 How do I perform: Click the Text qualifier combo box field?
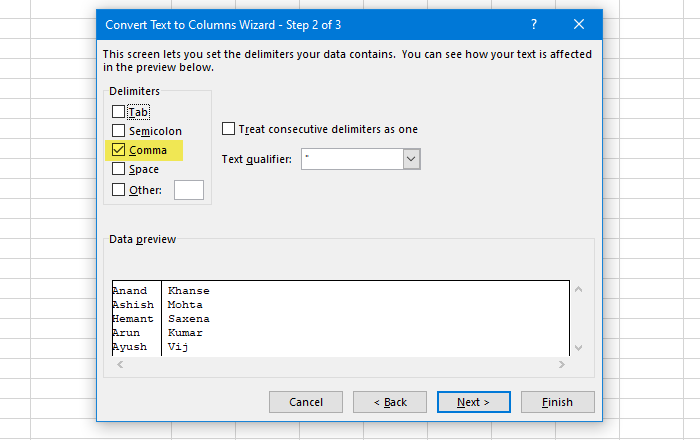[352, 159]
